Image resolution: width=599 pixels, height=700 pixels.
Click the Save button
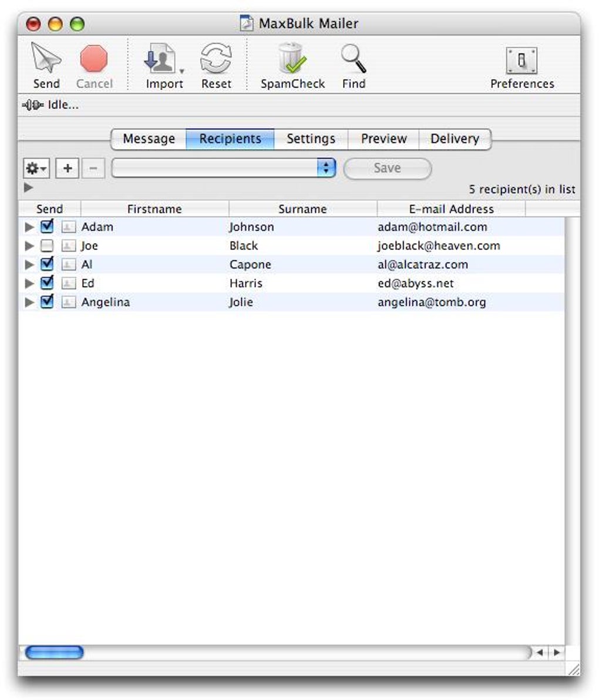tap(388, 168)
